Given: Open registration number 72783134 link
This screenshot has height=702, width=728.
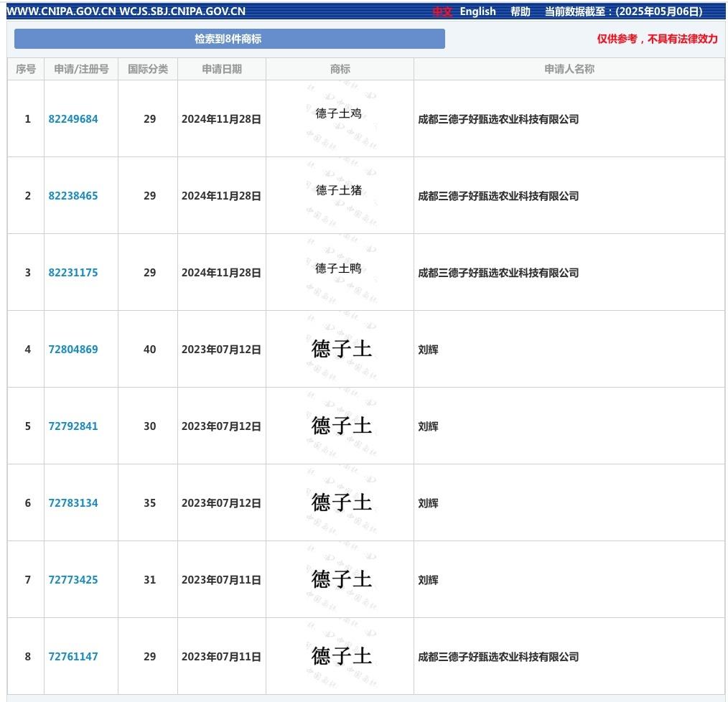Looking at the screenshot, I should 73,503.
